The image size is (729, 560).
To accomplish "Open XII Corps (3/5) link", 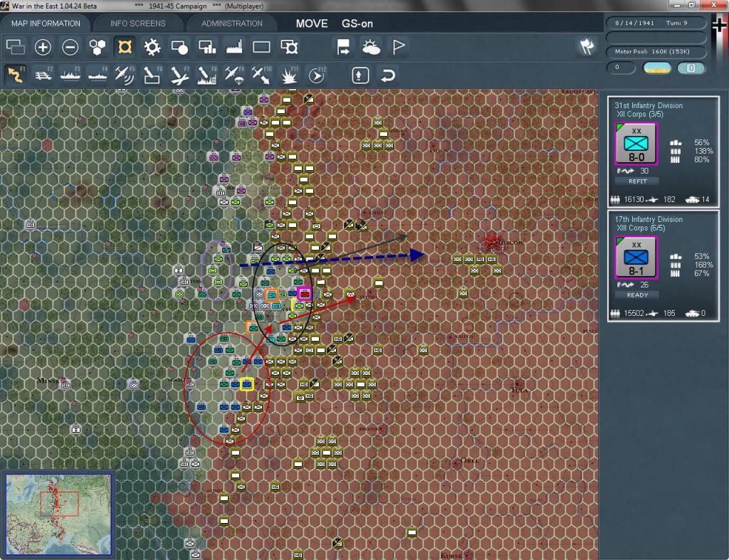I will 640,114.
